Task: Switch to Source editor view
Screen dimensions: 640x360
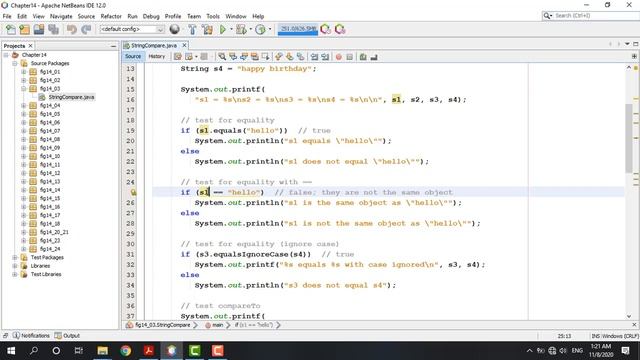Action: tap(133, 56)
